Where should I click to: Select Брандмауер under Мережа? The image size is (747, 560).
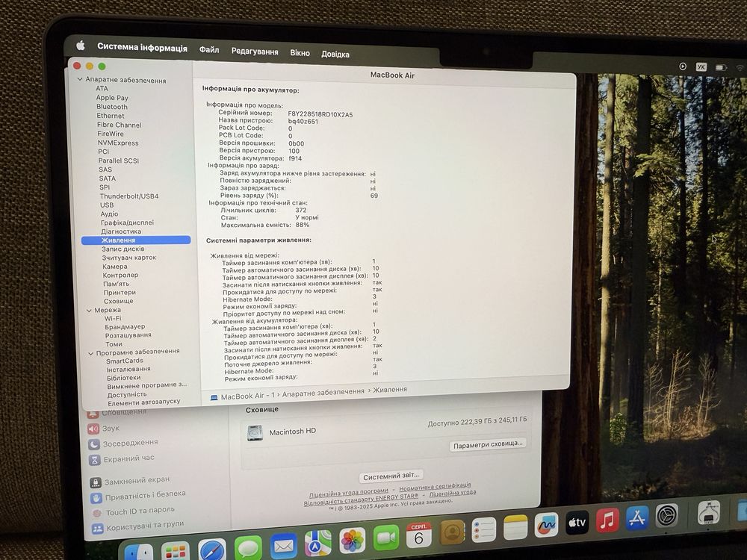coord(125,327)
